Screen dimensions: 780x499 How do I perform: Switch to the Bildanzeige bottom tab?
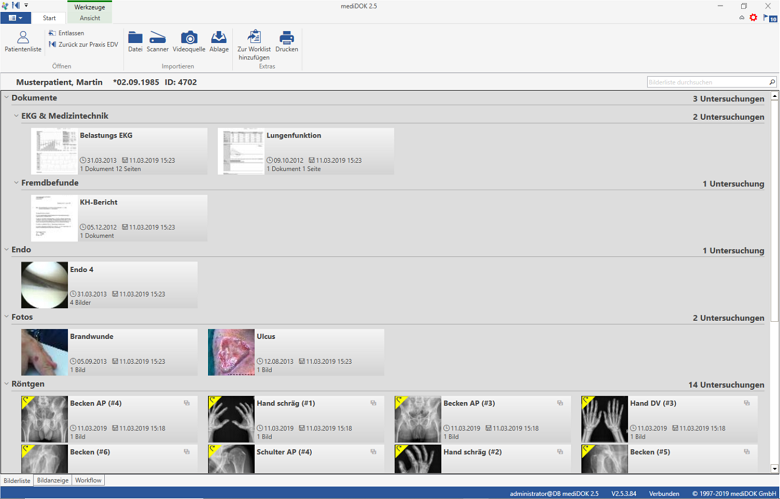[x=53, y=480]
